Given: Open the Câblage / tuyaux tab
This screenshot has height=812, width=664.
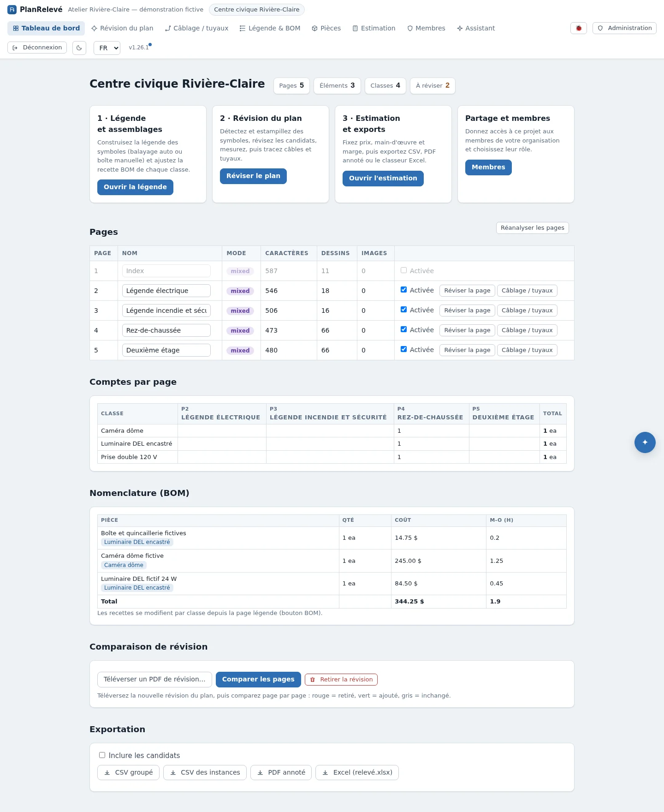Looking at the screenshot, I should tap(196, 28).
